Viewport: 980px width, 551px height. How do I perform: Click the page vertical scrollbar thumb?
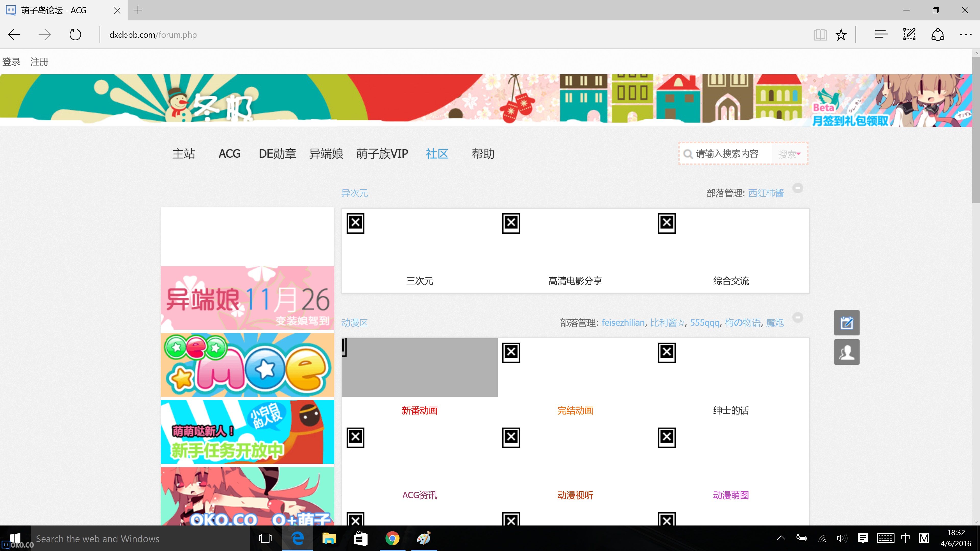click(976, 130)
